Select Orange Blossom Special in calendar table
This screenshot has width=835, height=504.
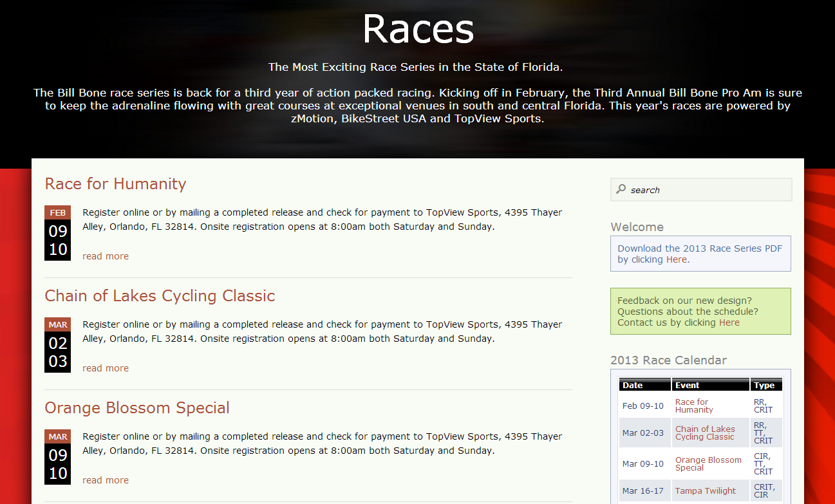point(708,463)
